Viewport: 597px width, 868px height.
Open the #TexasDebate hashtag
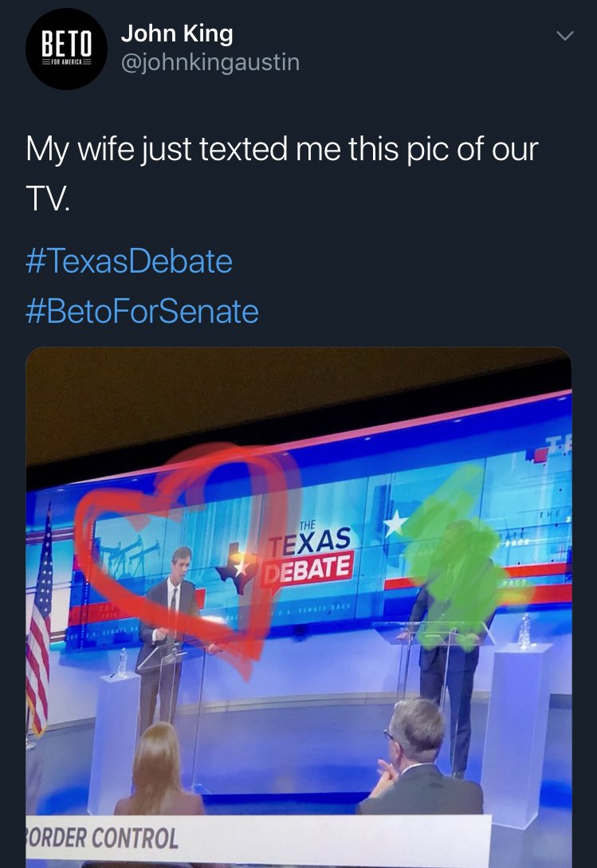(128, 261)
